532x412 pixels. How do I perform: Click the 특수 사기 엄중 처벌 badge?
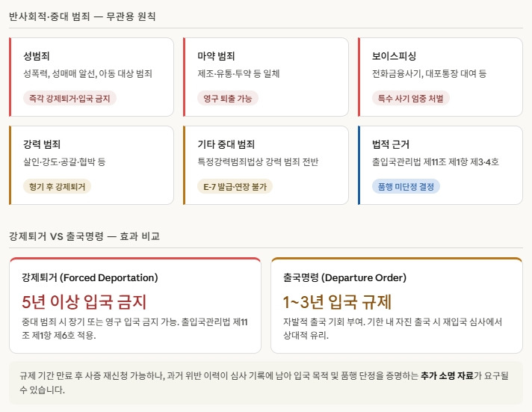click(410, 99)
